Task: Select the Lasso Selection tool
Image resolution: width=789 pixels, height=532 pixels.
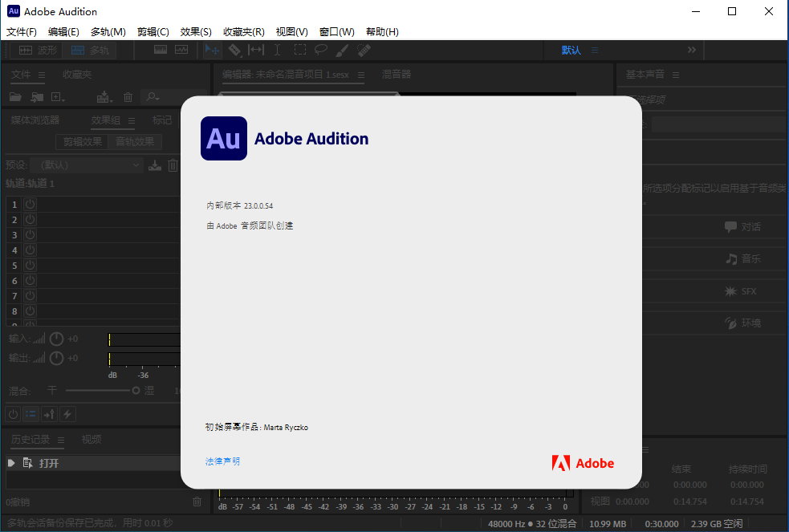Action: pyautogui.click(x=320, y=50)
